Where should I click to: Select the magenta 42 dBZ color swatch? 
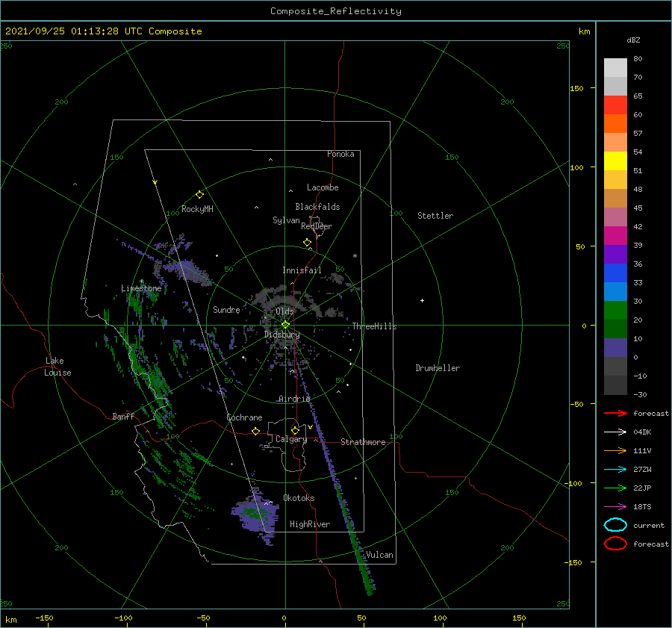pos(615,236)
